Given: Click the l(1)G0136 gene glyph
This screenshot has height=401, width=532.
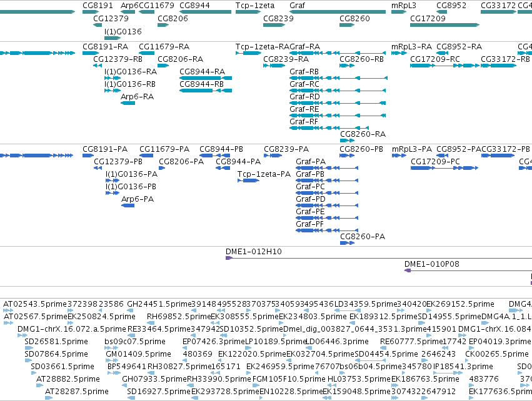Looking at the screenshot, I should 113,38.
